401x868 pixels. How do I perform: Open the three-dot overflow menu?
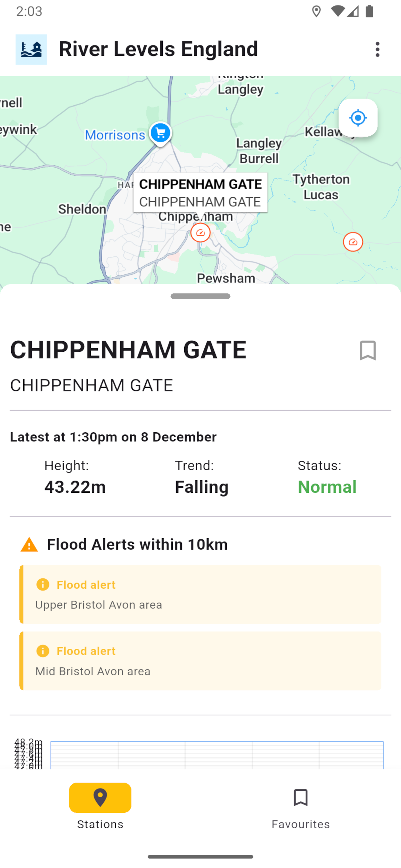[x=377, y=49]
